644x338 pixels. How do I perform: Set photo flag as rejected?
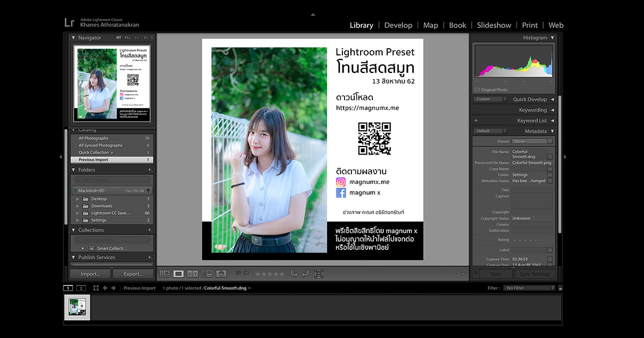coord(247,274)
